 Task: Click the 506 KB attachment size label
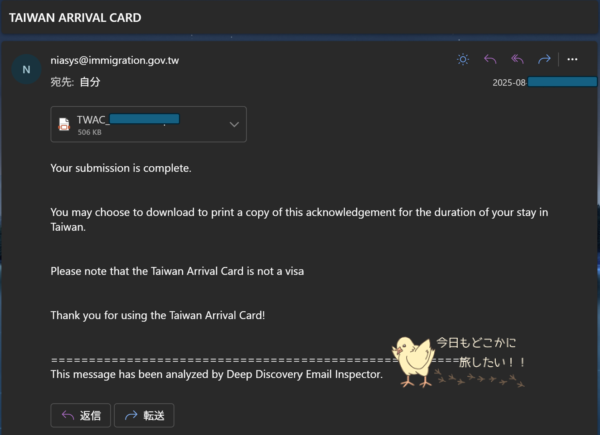[x=90, y=132]
